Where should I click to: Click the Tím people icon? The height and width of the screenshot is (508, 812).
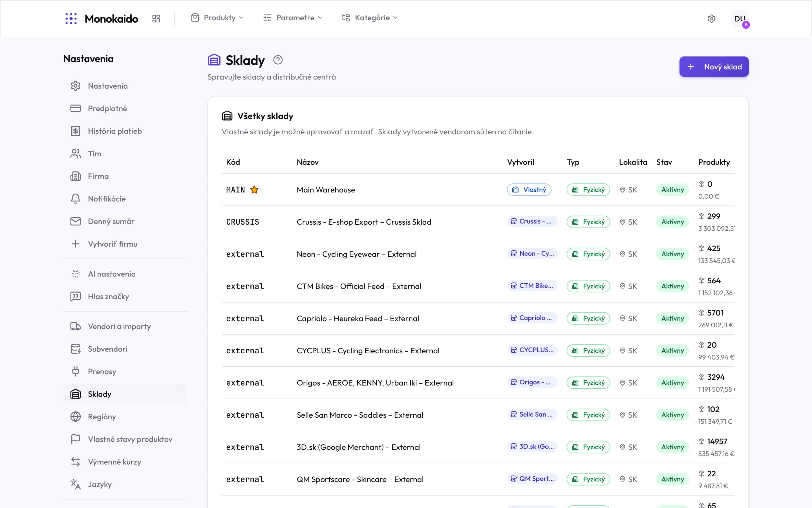[x=76, y=154]
